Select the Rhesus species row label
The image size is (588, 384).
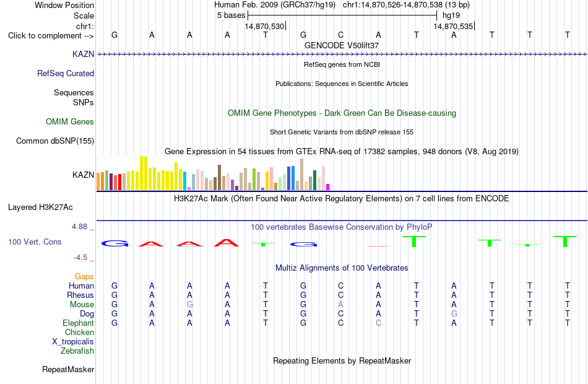pos(80,295)
